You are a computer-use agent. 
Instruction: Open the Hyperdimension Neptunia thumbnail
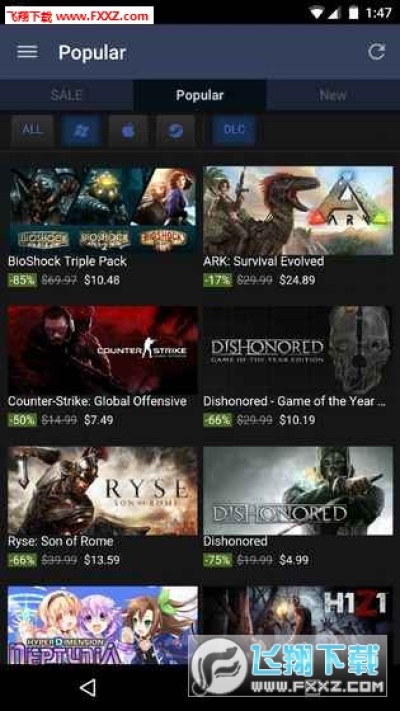click(102, 626)
